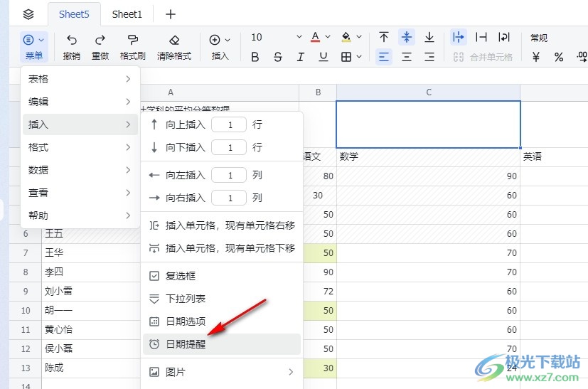Click the layers icon beside Sheet5 tab
Screen dimensions: 588x389
click(x=28, y=14)
